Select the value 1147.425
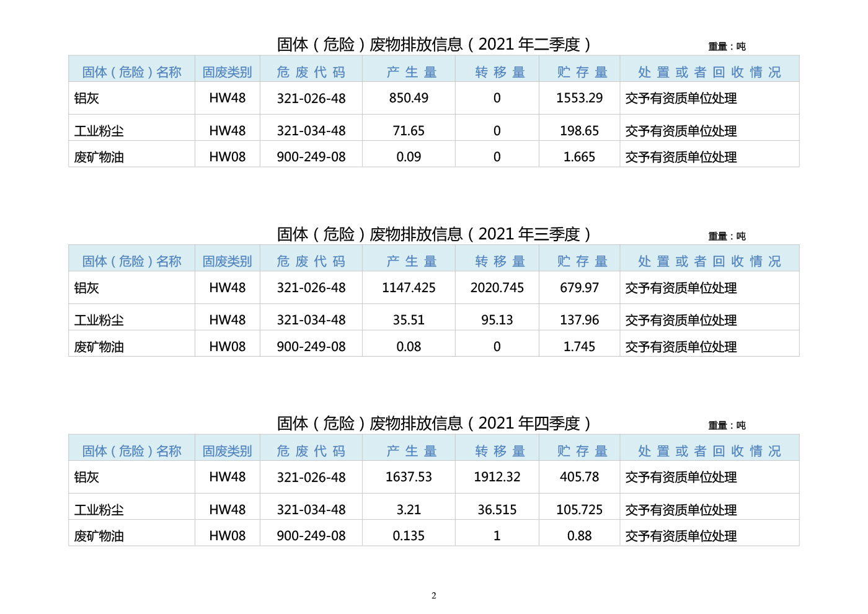Viewport: 868px width, 614px height. pos(409,288)
